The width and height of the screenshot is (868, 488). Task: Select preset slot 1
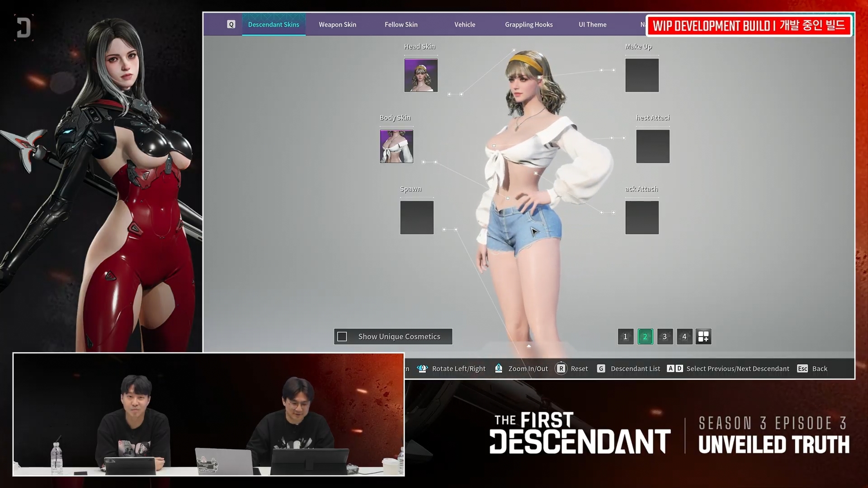point(625,337)
